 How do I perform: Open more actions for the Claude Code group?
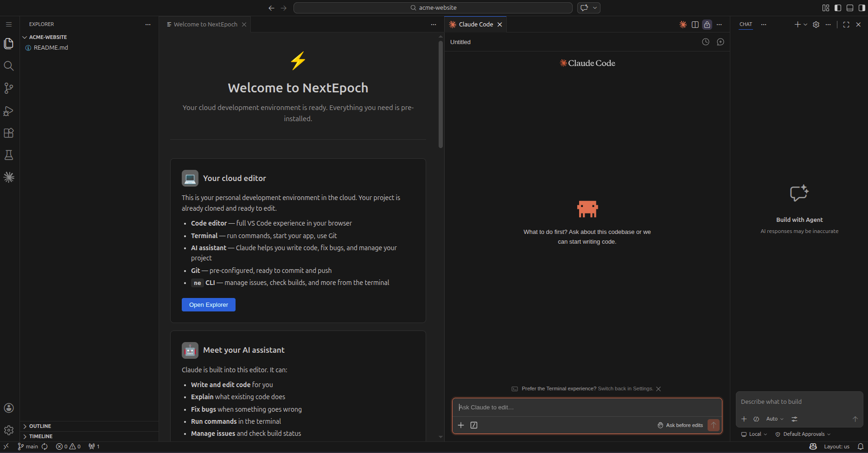pos(719,25)
